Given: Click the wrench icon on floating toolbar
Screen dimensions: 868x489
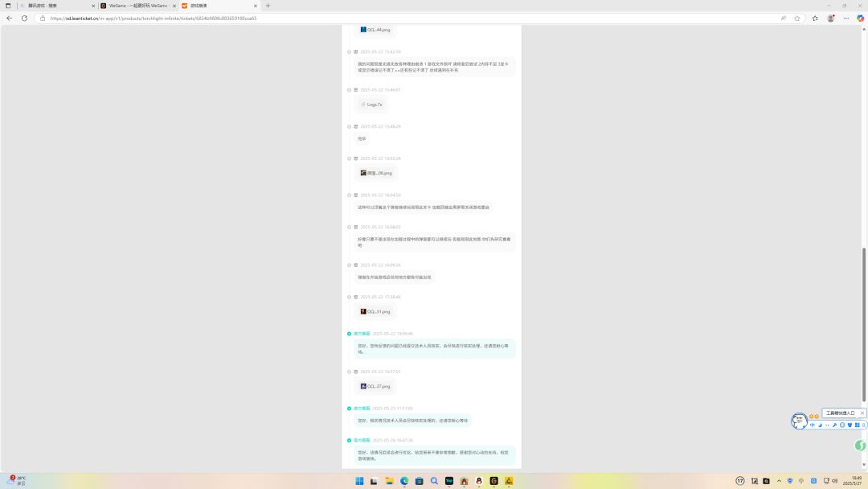Looking at the screenshot, I should 835,425.
